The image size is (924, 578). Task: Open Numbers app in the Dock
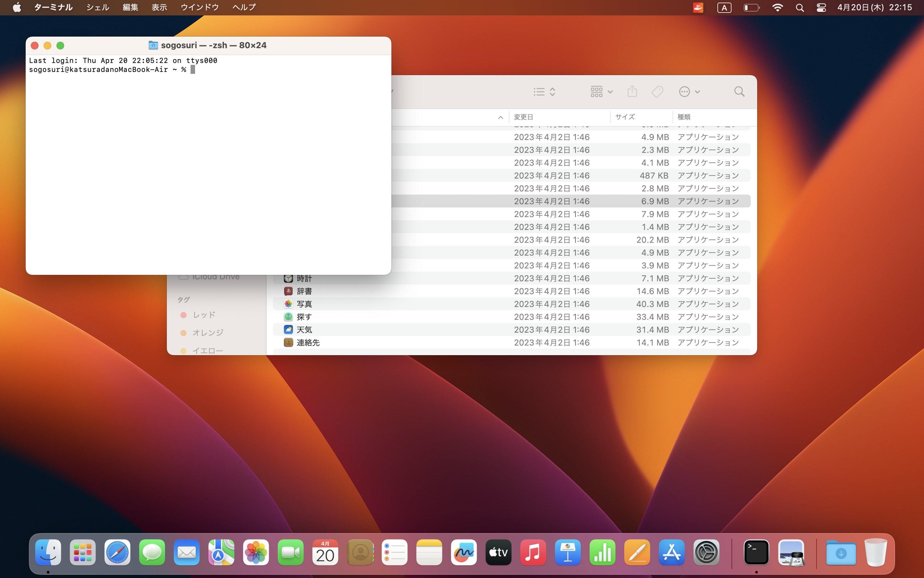(603, 552)
